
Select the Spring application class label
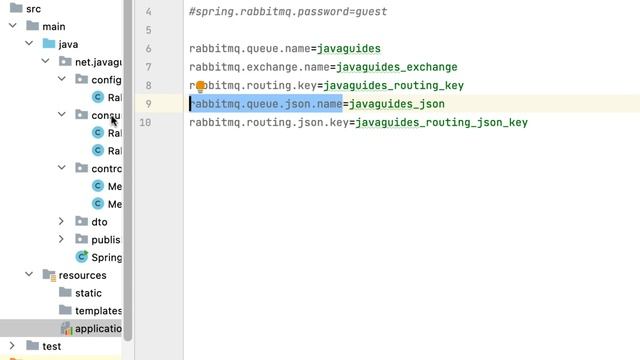[x=107, y=258]
